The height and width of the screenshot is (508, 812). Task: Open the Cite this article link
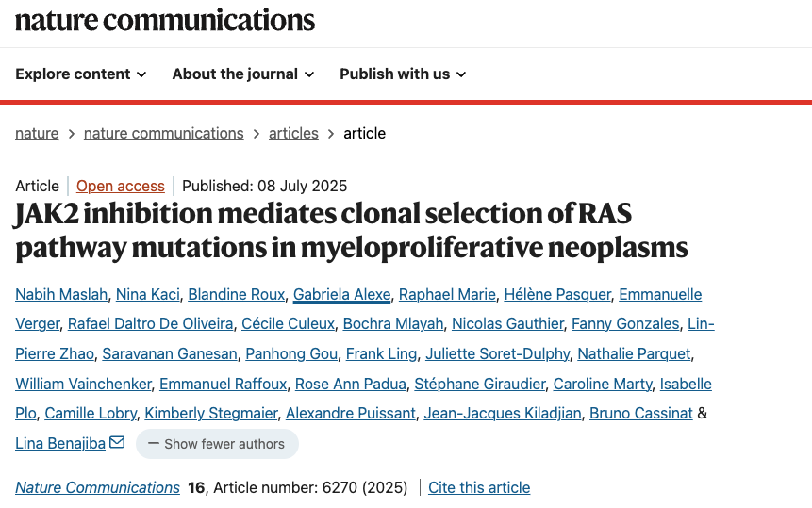click(479, 487)
